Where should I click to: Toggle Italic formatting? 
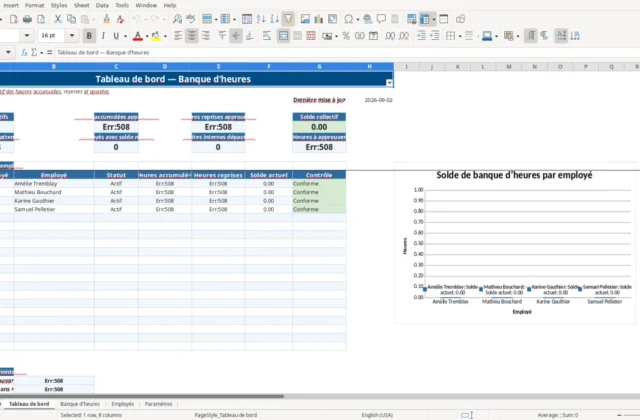click(x=103, y=36)
